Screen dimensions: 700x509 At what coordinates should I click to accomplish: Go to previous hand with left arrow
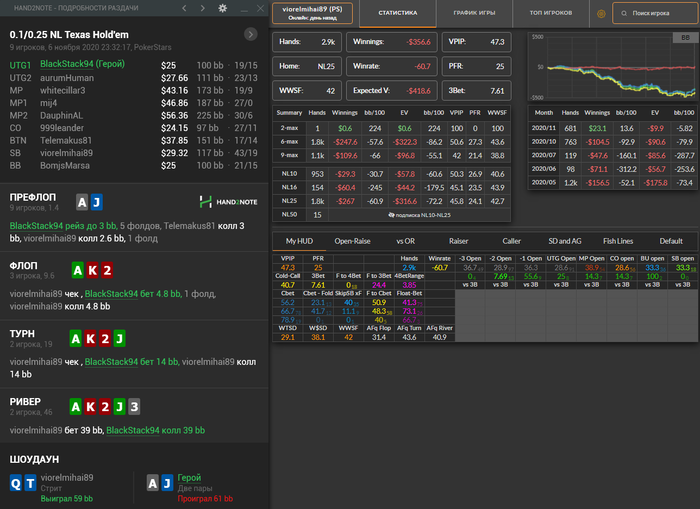[x=184, y=8]
